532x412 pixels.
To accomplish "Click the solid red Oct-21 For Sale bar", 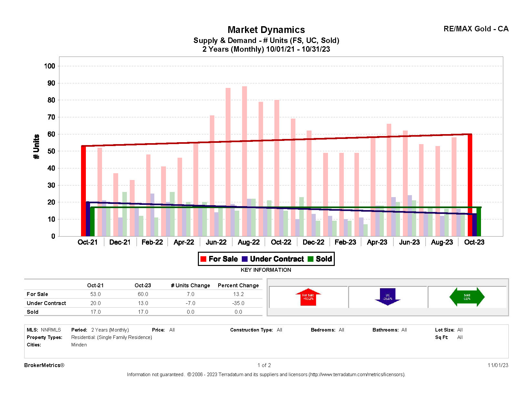I will point(83,191).
